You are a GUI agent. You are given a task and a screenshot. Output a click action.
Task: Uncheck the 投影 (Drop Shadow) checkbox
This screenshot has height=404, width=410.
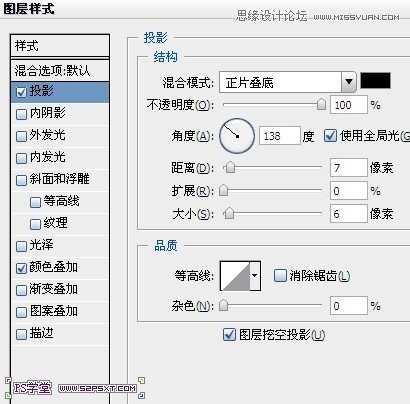(x=21, y=92)
